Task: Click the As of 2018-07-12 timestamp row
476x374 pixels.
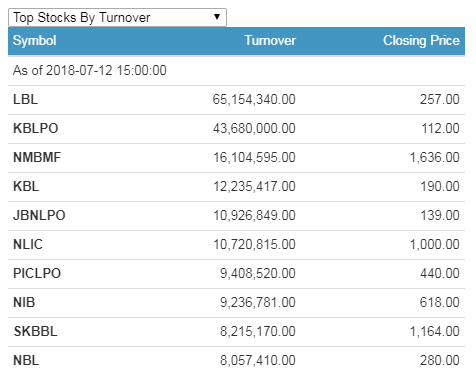Action: 236,70
